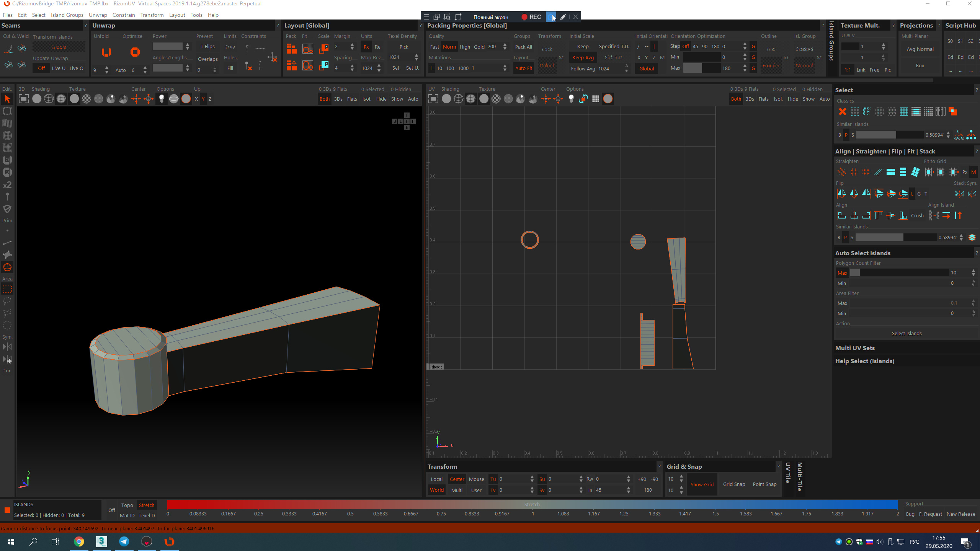Image resolution: width=980 pixels, height=551 pixels.
Task: Click the Crush align button
Action: coord(917,216)
